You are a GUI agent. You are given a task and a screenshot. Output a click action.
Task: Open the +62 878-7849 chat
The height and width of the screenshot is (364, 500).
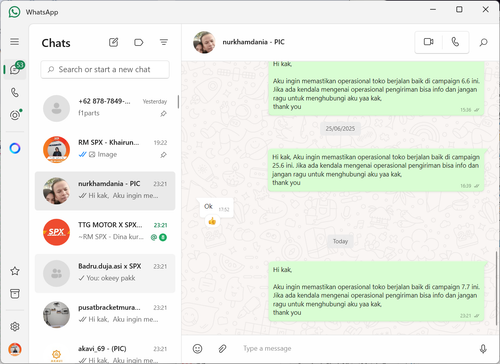pyautogui.click(x=105, y=108)
